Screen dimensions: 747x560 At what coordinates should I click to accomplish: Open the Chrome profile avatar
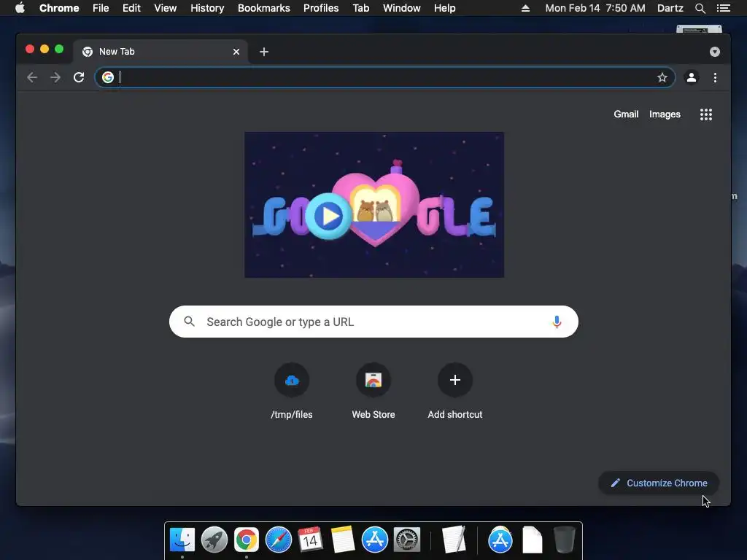(692, 77)
